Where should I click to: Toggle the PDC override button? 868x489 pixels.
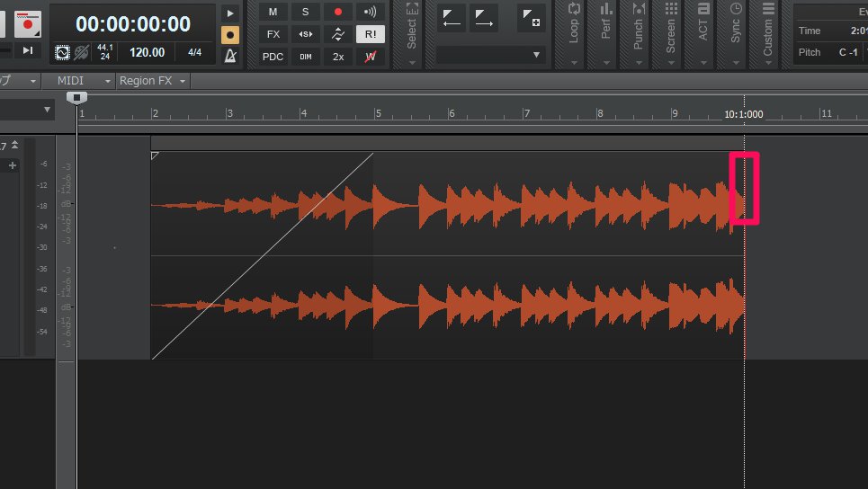click(x=273, y=57)
